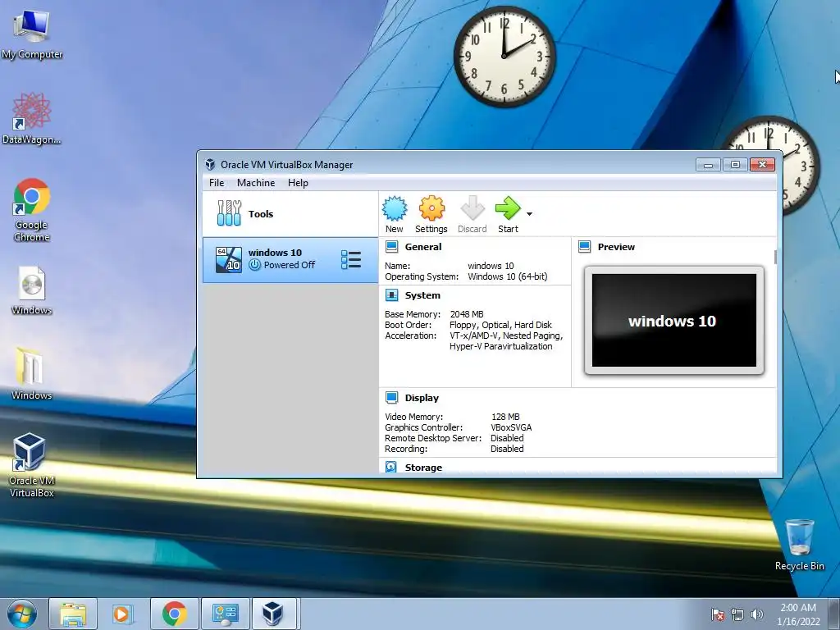This screenshot has height=630, width=840.
Task: Open the Storage section header link
Action: (423, 467)
